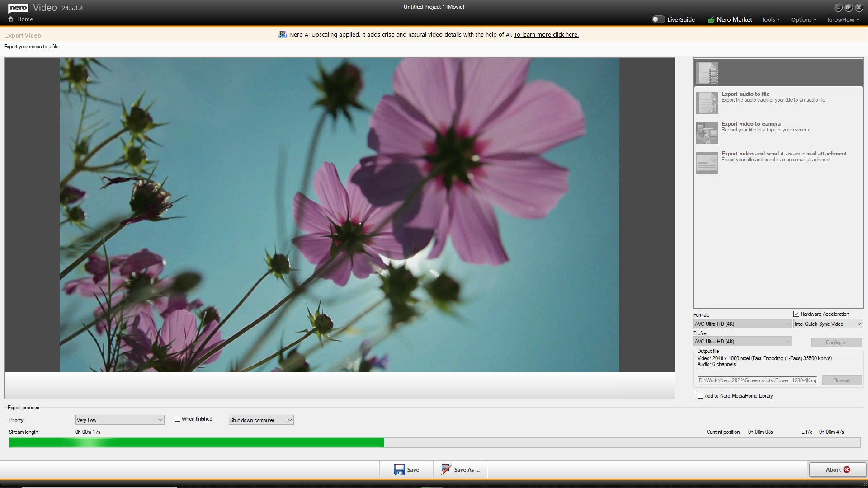Click the Export video to file icon
Image resolution: width=868 pixels, height=488 pixels.
point(708,73)
